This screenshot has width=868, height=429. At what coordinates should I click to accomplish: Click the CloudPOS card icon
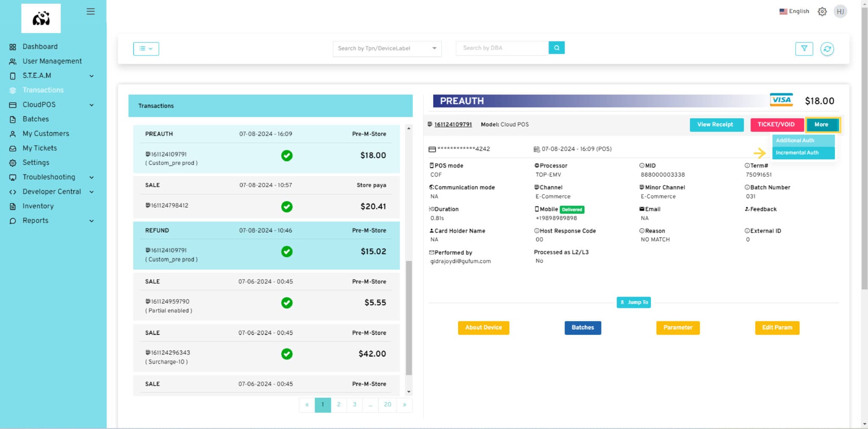point(13,105)
